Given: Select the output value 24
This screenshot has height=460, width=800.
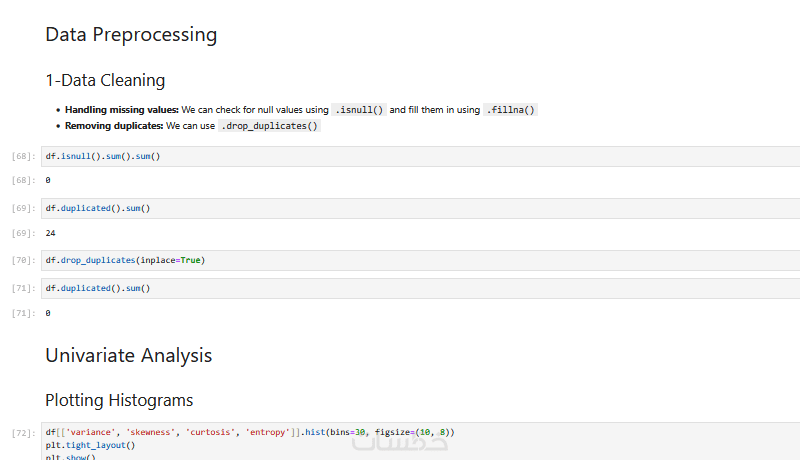Looking at the screenshot, I should click(50, 233).
